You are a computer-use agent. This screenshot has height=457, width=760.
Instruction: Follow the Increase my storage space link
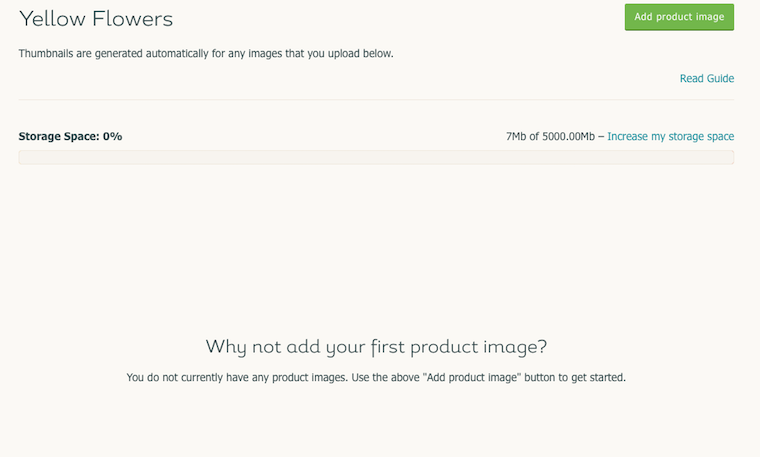pyautogui.click(x=670, y=137)
